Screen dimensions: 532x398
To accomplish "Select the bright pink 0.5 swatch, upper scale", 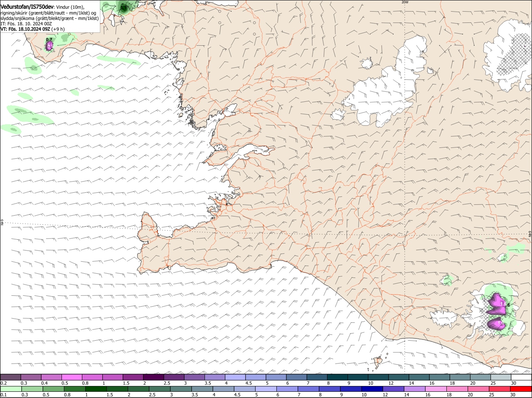I will click(x=71, y=377).
